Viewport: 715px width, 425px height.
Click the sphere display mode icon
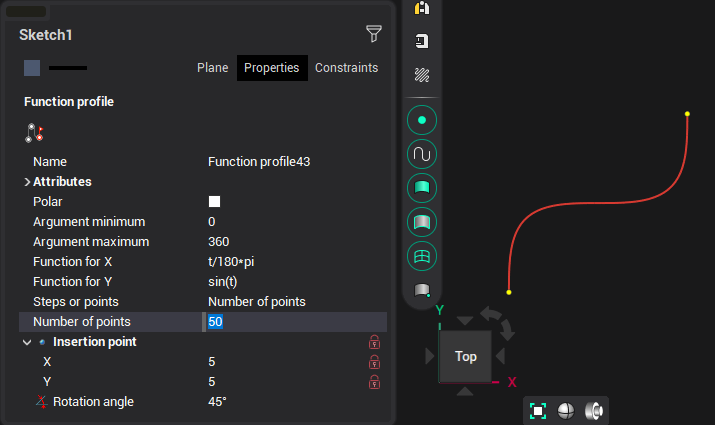(566, 411)
